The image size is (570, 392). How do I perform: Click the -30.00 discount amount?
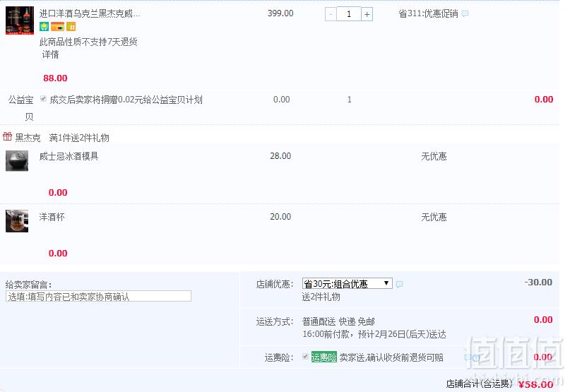click(538, 283)
